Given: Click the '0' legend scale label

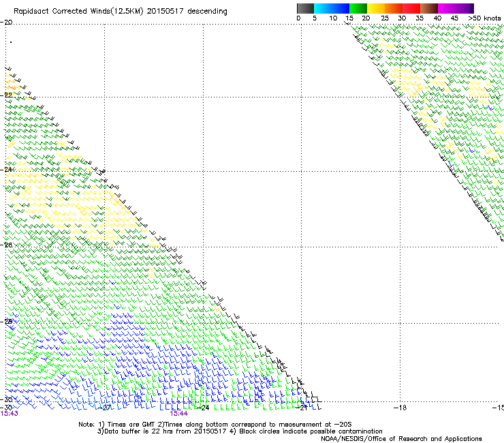Looking at the screenshot, I should (298, 18).
